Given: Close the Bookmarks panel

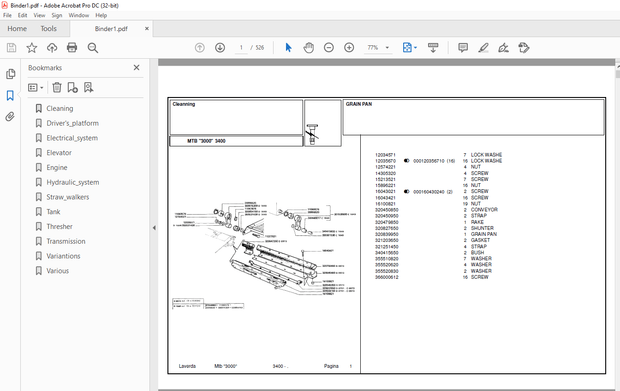Looking at the screenshot, I should [136, 68].
